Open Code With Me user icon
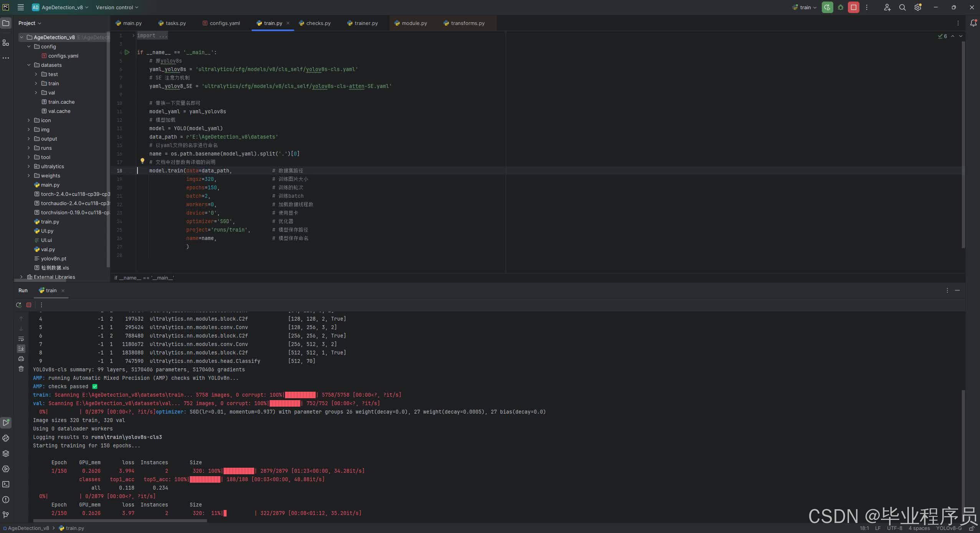The width and height of the screenshot is (980, 533). point(887,7)
